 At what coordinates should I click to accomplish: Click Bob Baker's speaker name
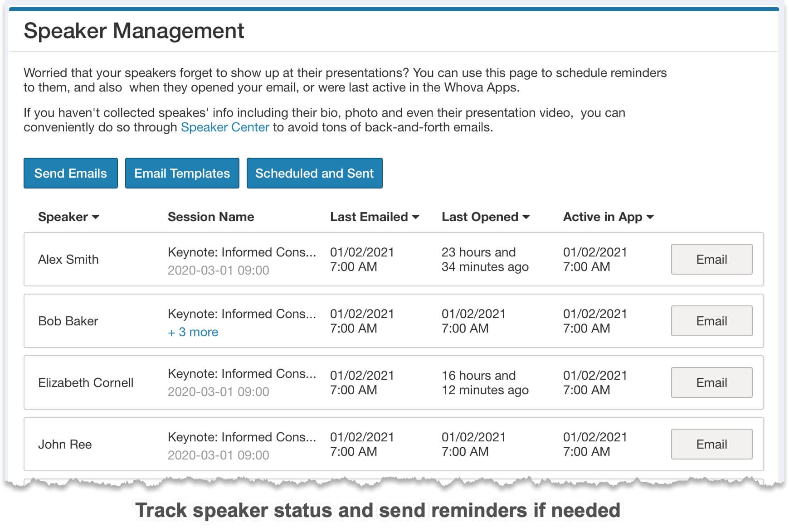click(x=68, y=321)
